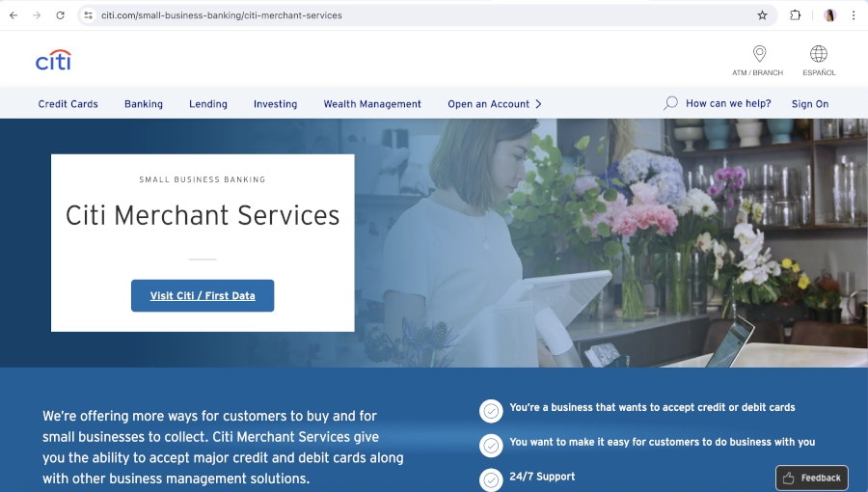868x492 pixels.
Task: Select Open an Account in navigation
Action: pos(489,104)
